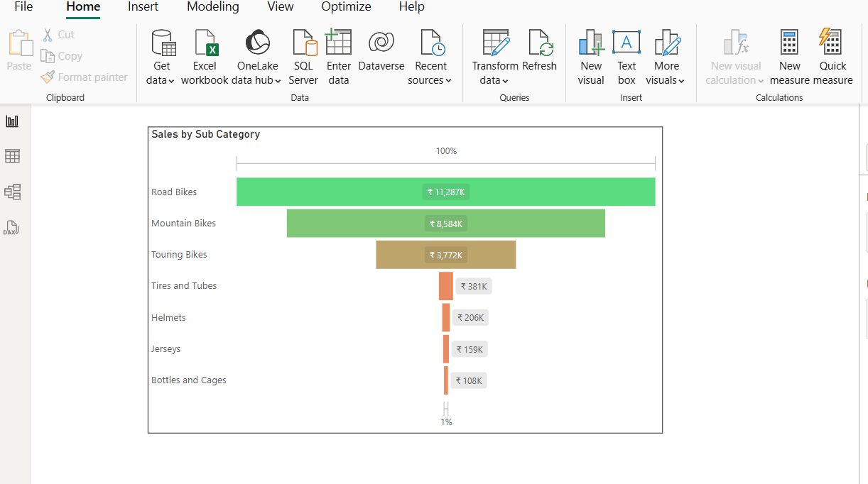
Task: Switch to Model view in sidebar
Action: tap(12, 192)
